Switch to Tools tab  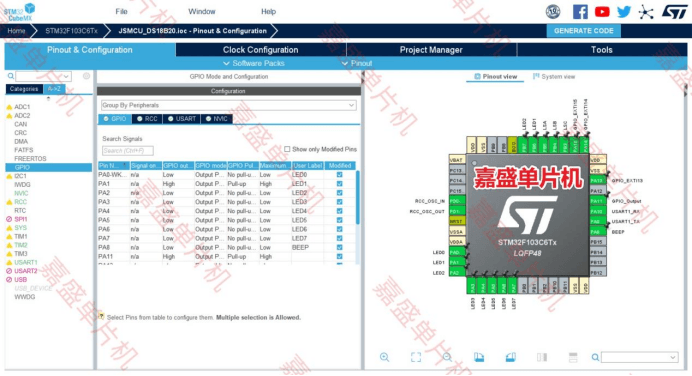point(602,50)
